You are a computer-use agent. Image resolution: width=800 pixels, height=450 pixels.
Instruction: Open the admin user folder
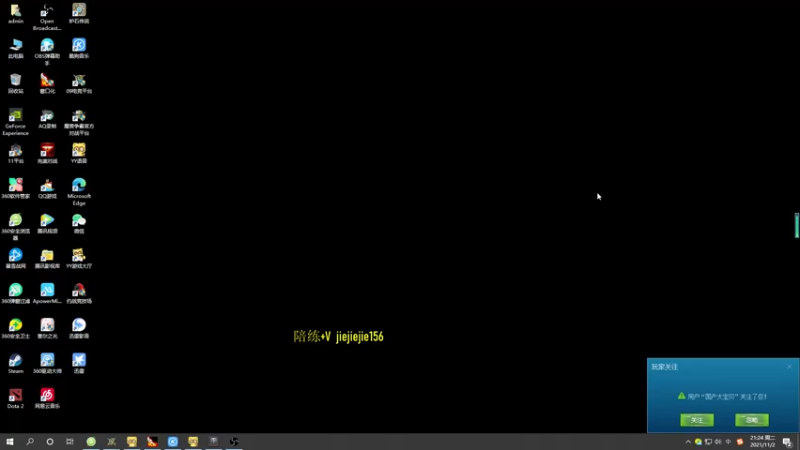[15, 14]
